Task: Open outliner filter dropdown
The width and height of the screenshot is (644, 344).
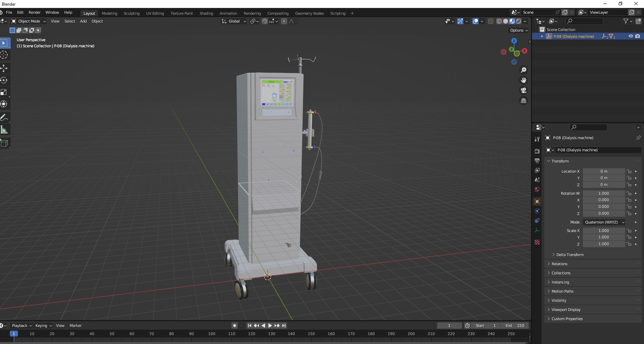Action: [x=628, y=21]
